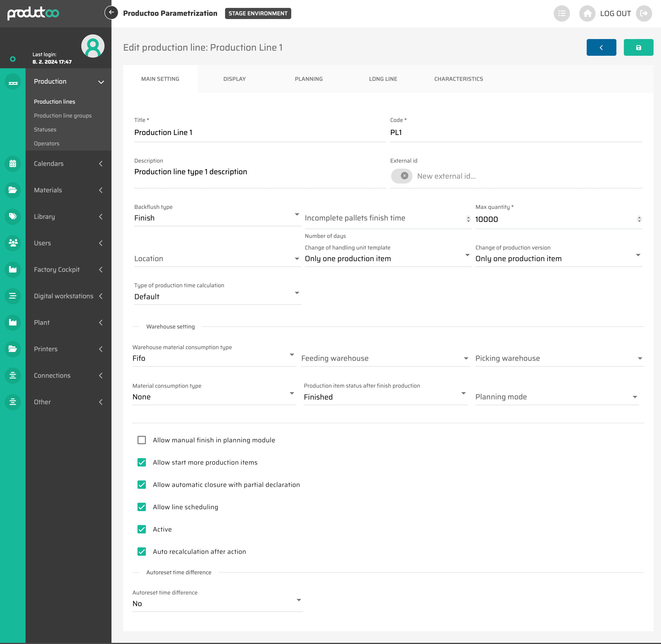Click the Users group icon in sidebar
This screenshot has height=644, width=661.
13,243
